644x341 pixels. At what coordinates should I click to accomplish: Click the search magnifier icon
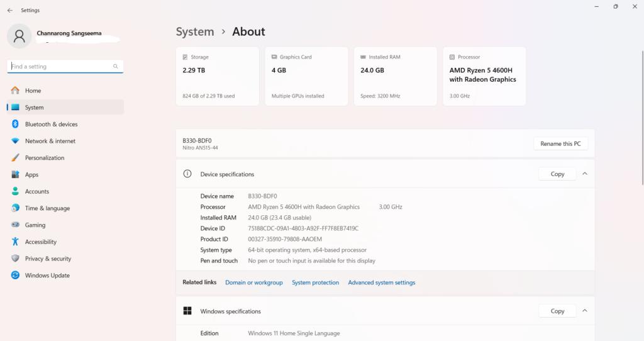pos(116,66)
